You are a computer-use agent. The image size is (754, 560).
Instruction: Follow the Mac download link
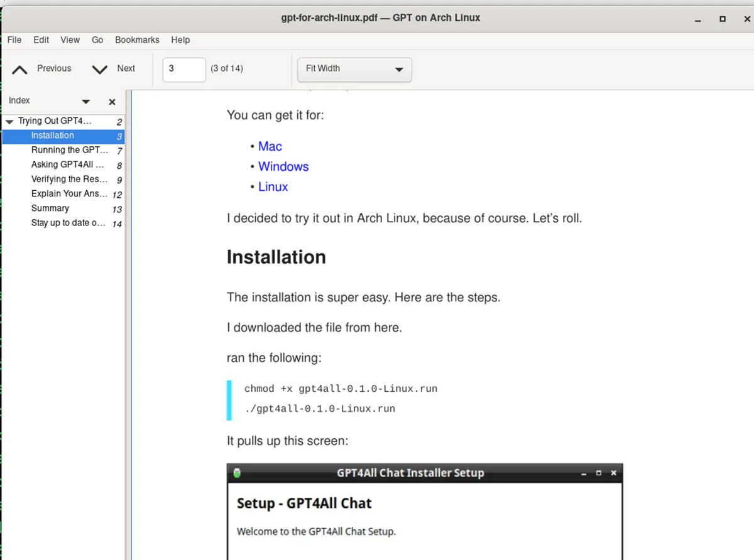tap(270, 146)
